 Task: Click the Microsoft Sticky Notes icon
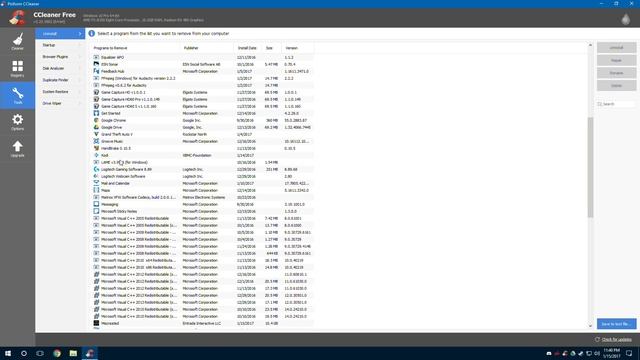96,211
